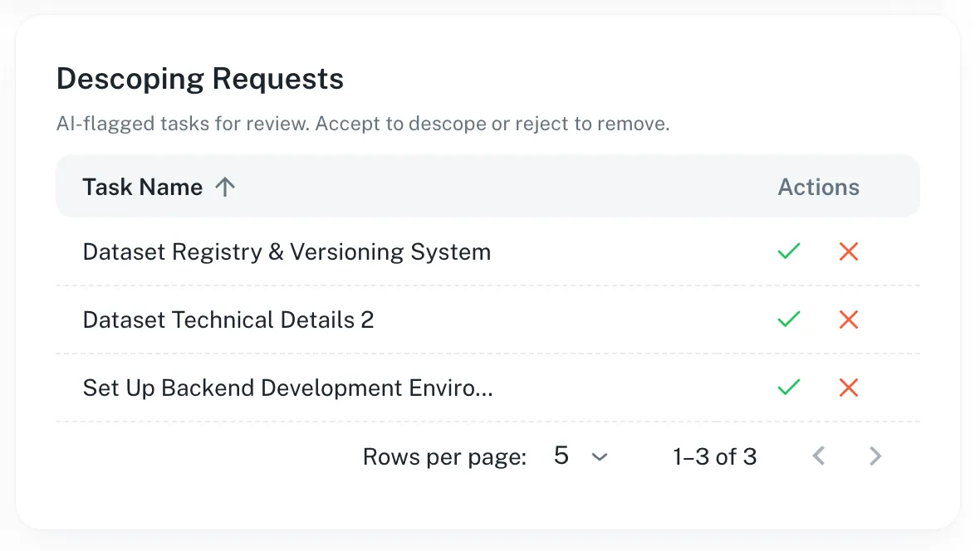Click the AI-flagged tasks description text

point(362,124)
